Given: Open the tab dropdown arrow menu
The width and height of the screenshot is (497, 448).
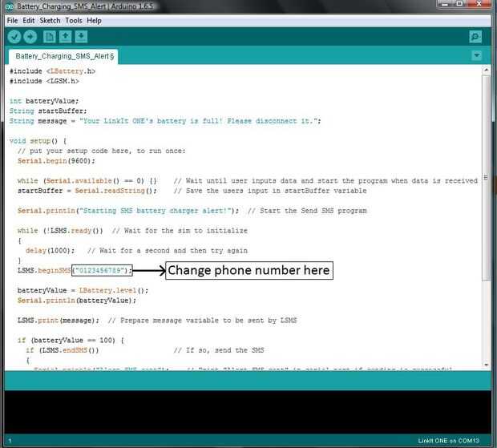Looking at the screenshot, I should (x=476, y=56).
